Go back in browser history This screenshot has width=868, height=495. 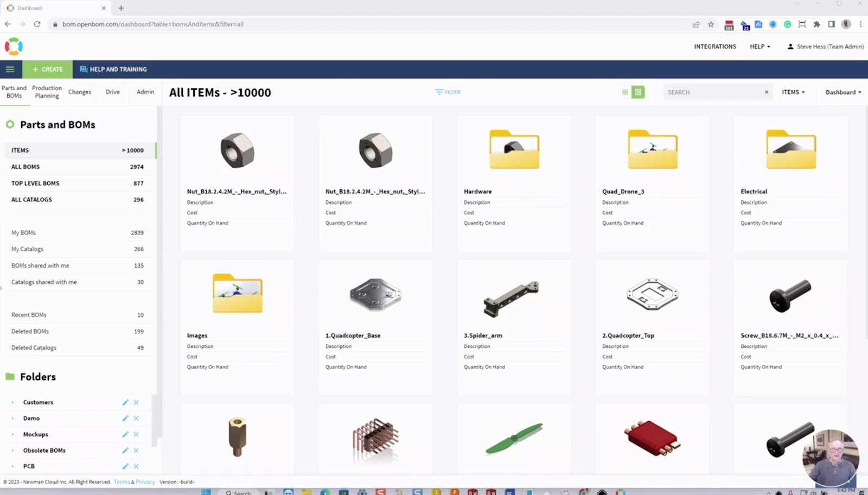pos(8,24)
